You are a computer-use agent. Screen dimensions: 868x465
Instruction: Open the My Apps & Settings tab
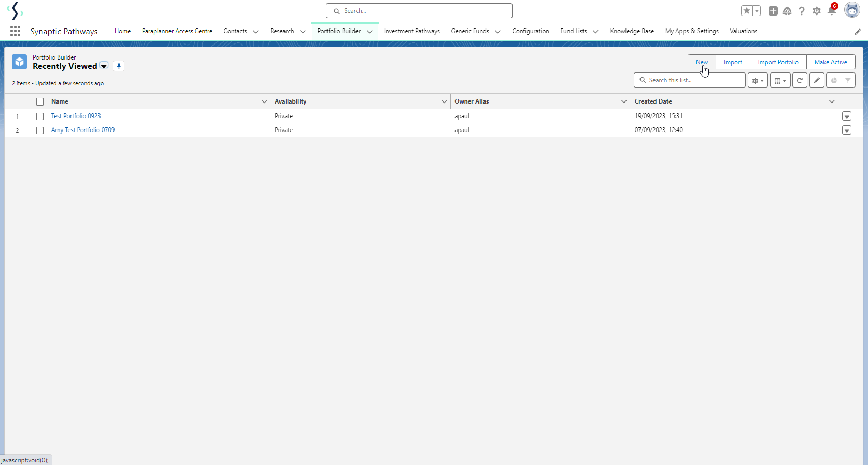point(692,31)
